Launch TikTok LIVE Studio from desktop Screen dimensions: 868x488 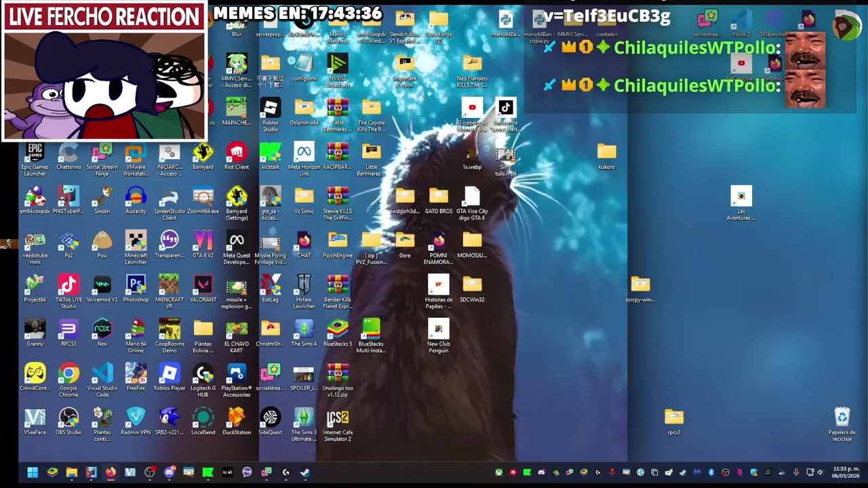pyautogui.click(x=68, y=292)
